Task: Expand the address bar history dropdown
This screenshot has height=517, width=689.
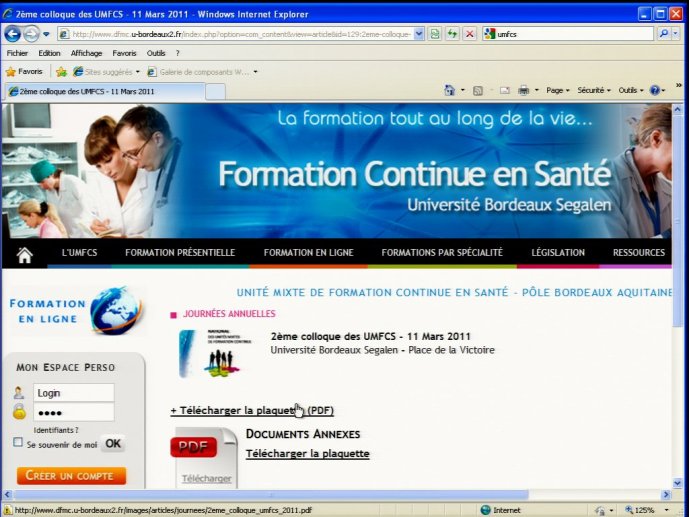Action: [419, 34]
